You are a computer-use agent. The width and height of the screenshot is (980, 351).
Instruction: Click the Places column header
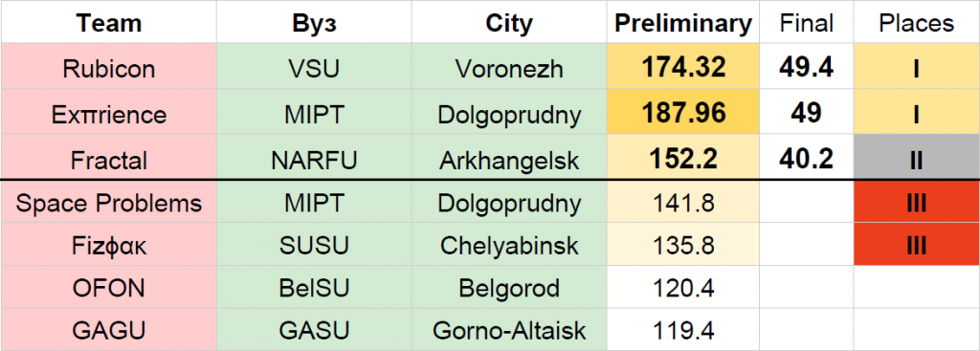(x=916, y=23)
